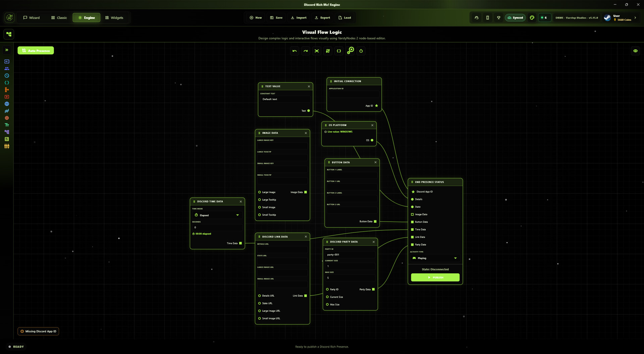Viewport: 644px width, 354px height.
Task: Click the Missing Discord App ID warning
Action: point(38,331)
